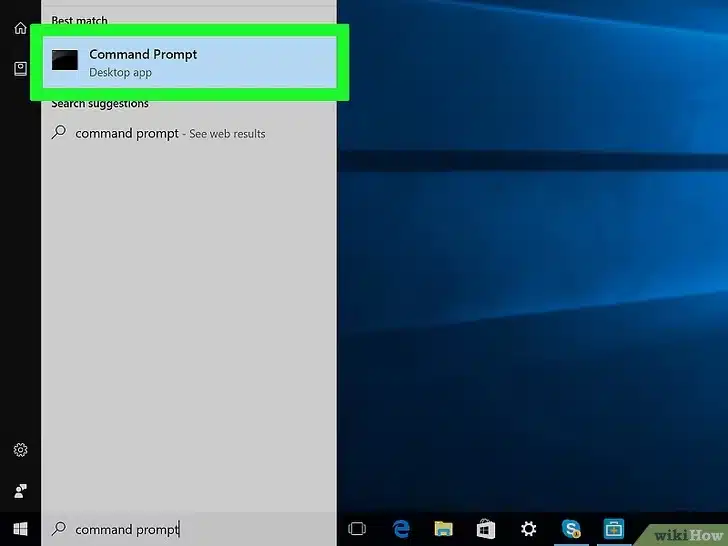The width and height of the screenshot is (728, 546).
Task: Select 'command prompt - See web results' suggestion
Action: [170, 133]
